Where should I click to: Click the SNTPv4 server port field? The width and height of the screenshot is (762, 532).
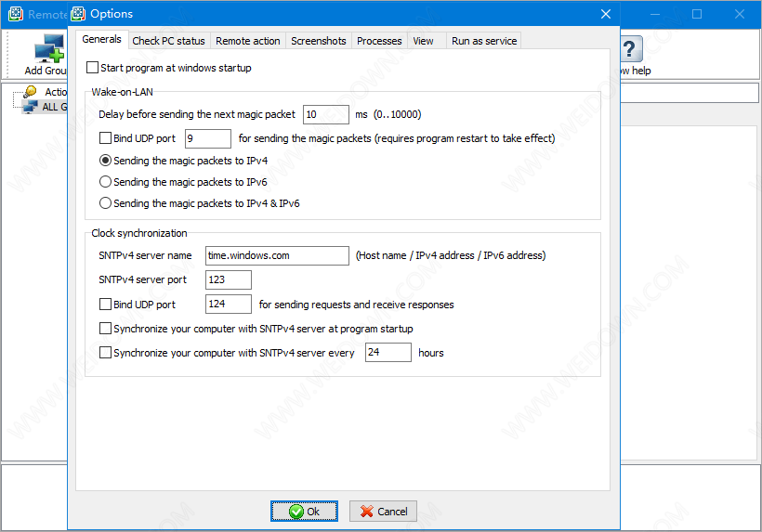(x=229, y=279)
